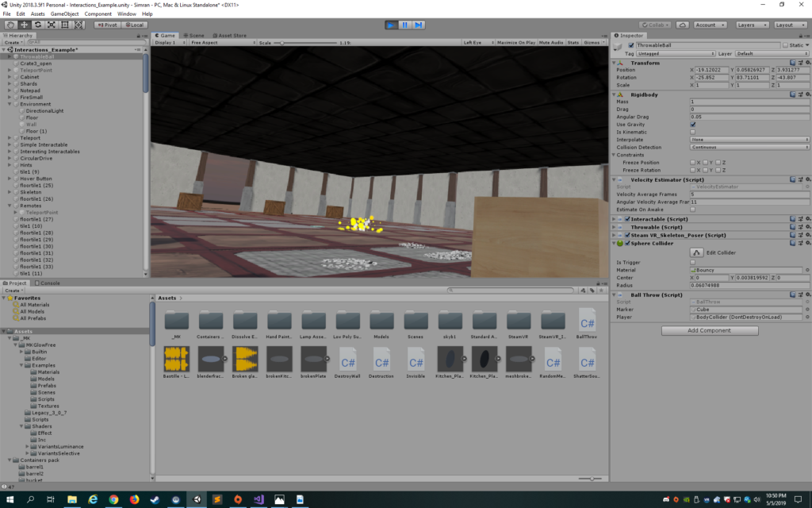The width and height of the screenshot is (812, 508).
Task: Toggle Mute Audio button
Action: pos(550,43)
